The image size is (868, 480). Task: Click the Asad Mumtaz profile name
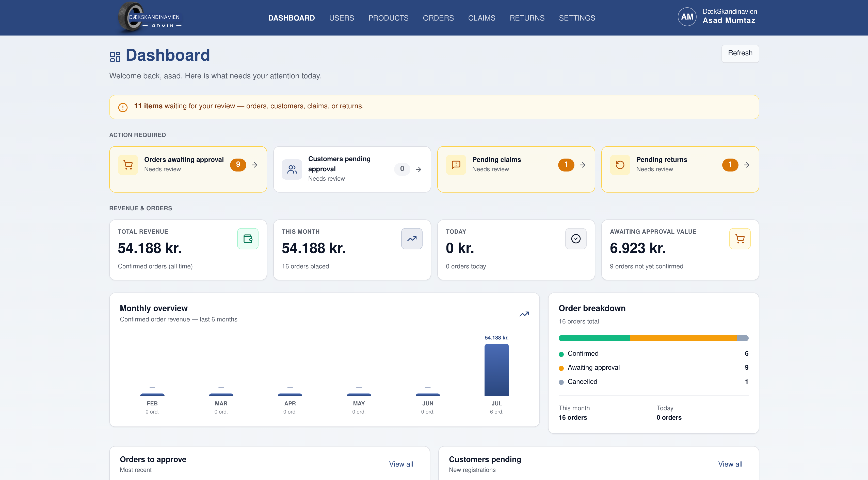click(x=729, y=21)
